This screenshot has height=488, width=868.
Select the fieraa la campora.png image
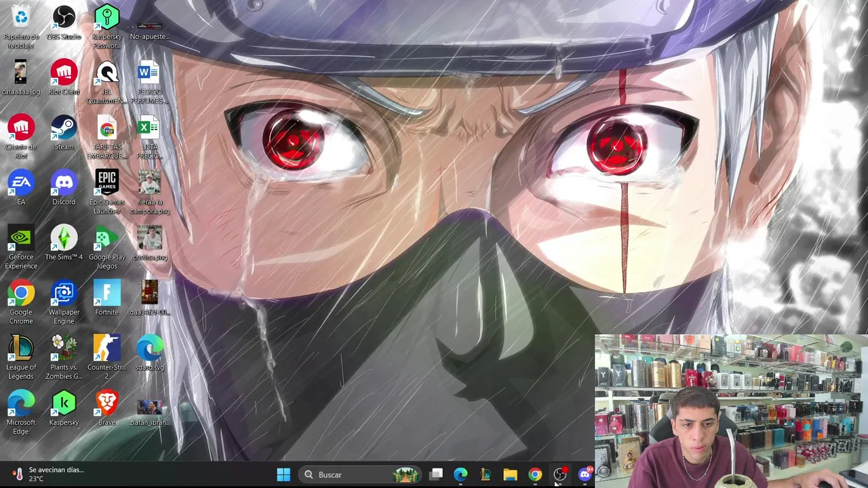(149, 192)
